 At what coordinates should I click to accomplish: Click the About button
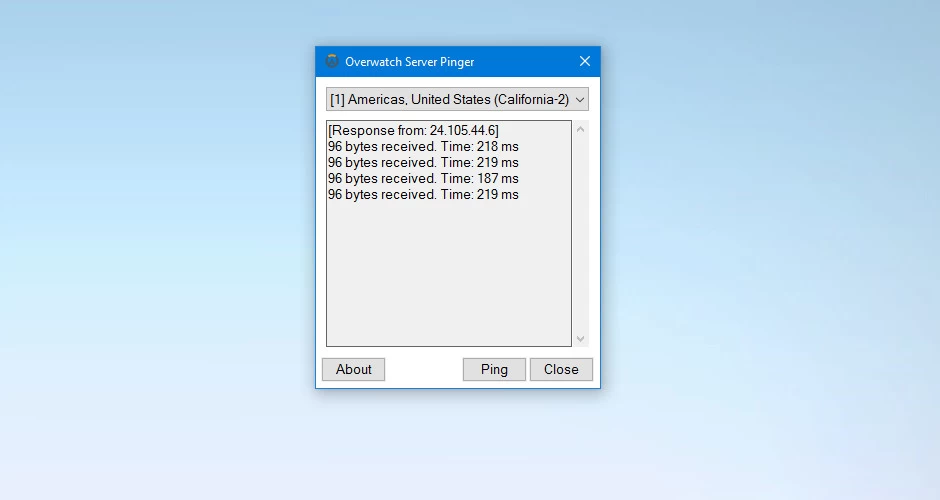point(354,369)
